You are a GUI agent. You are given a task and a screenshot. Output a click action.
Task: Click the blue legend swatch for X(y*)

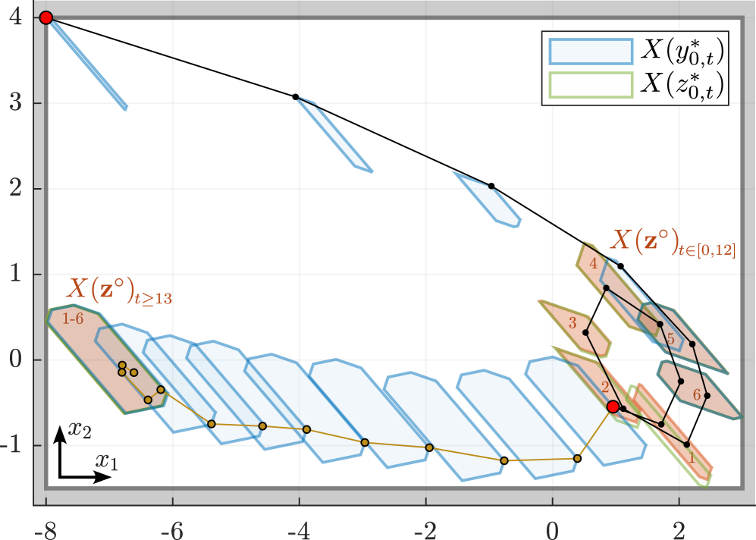pyautogui.click(x=591, y=52)
